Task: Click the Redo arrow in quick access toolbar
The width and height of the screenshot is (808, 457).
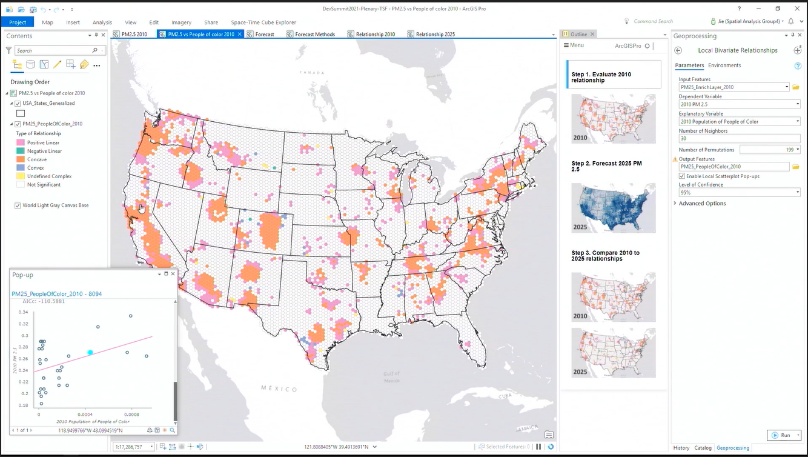Action: pos(57,9)
